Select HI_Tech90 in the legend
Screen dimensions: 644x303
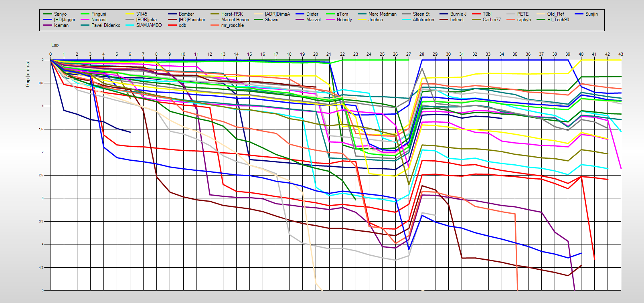558,20
